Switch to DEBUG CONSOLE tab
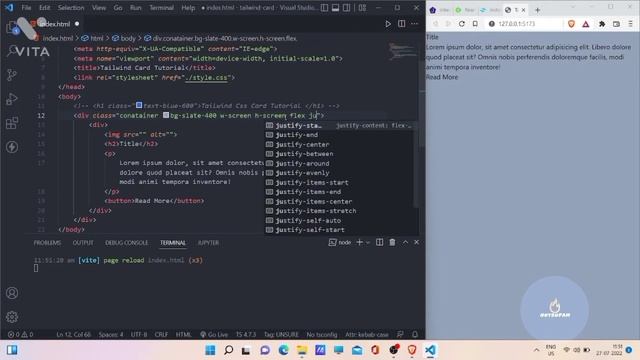The width and height of the screenshot is (640, 360). 127,243
